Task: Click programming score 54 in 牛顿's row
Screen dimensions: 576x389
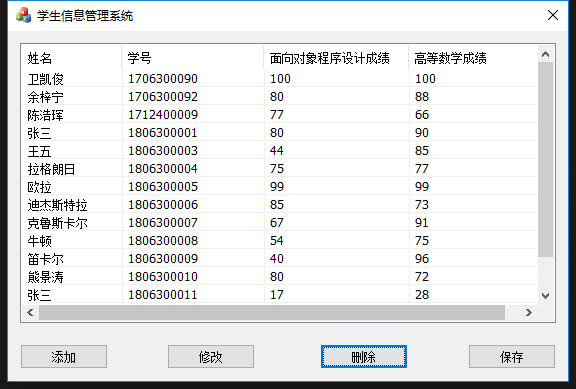Action: [x=277, y=241]
